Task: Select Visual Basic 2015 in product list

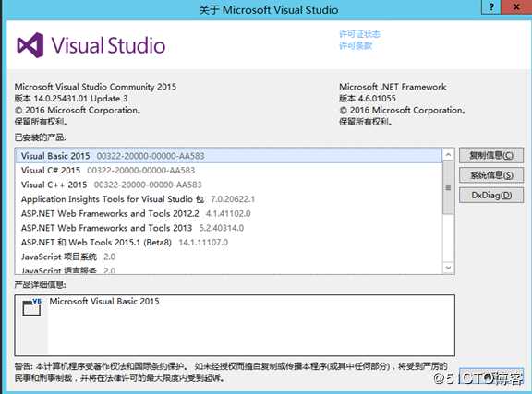Action: 228,156
